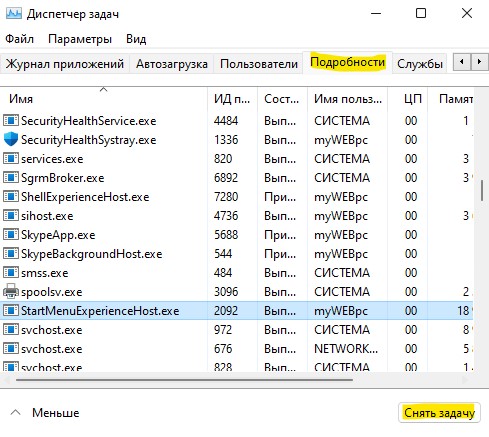Click the SecurityHealthSystray.exe shield icon
The height and width of the screenshot is (437, 489).
coord(11,139)
